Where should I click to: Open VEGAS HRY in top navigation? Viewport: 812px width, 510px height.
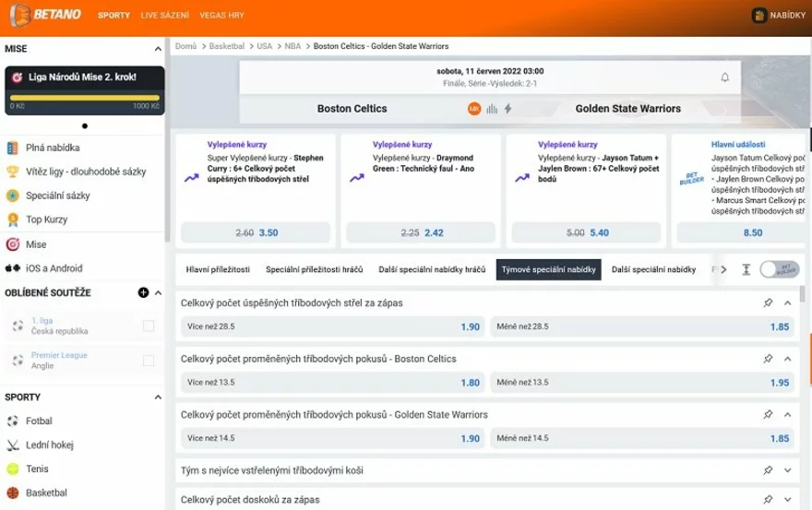point(221,16)
